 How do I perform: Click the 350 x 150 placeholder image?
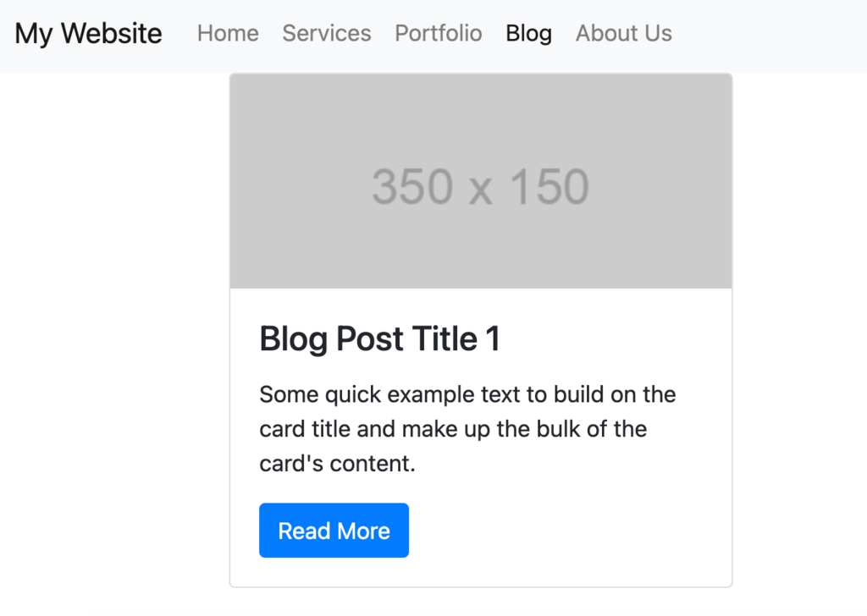click(480, 180)
